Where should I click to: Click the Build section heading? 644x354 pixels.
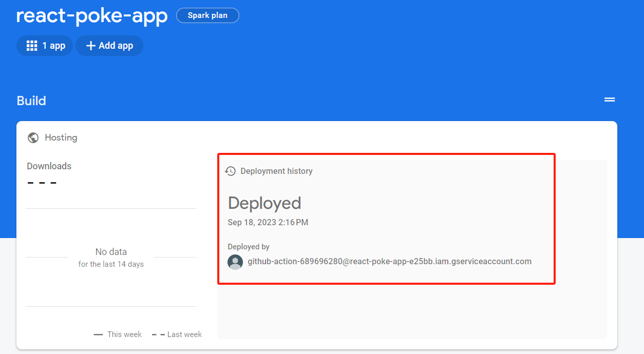[x=31, y=101]
